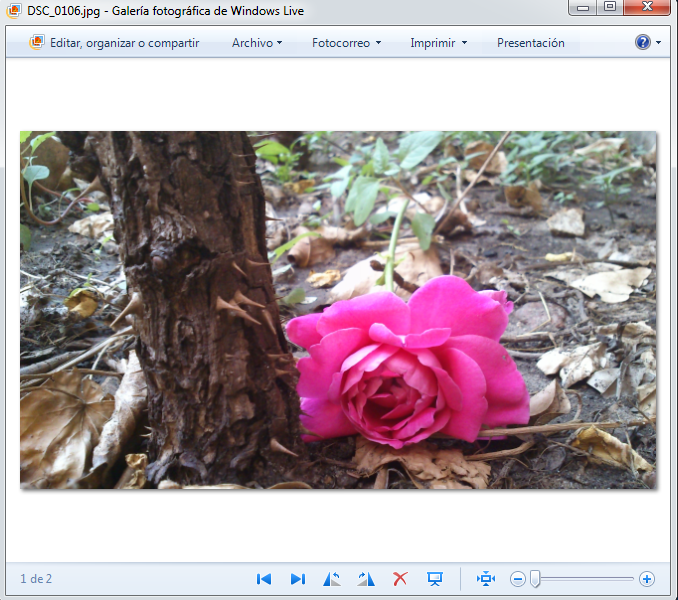
Task: Click the '1 de 2' photo counter
Action: 36,579
